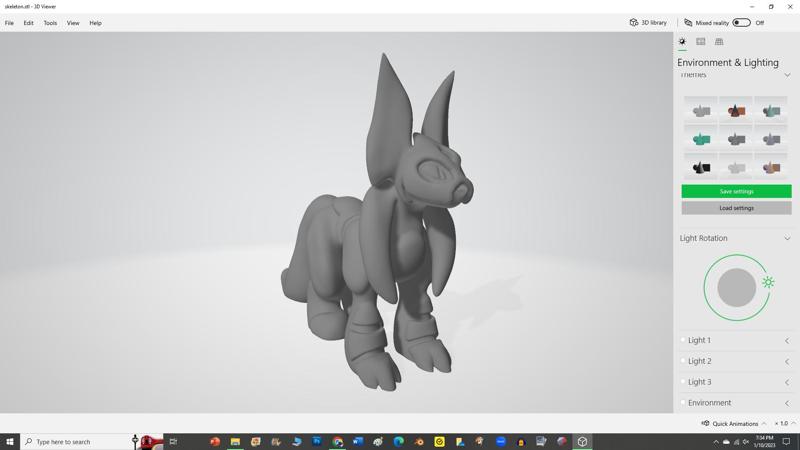Viewport: 800px width, 450px height.
Task: Select the dark gray theme in middle row
Action: (736, 138)
